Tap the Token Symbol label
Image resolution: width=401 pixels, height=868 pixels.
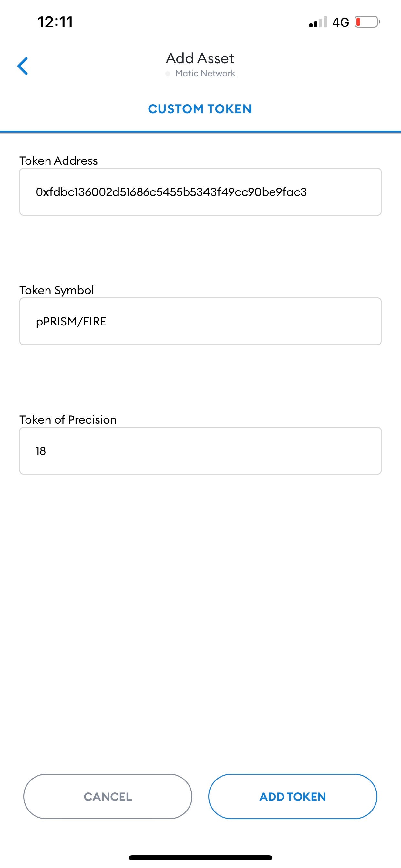pos(57,290)
